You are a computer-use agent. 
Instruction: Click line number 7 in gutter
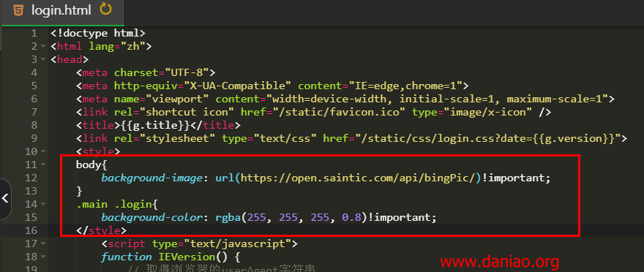click(34, 112)
